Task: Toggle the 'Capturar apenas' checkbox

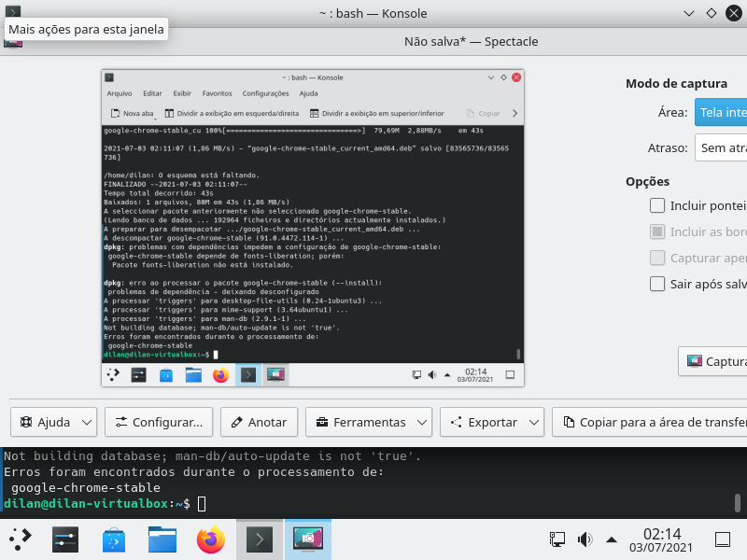Action: [x=657, y=259]
